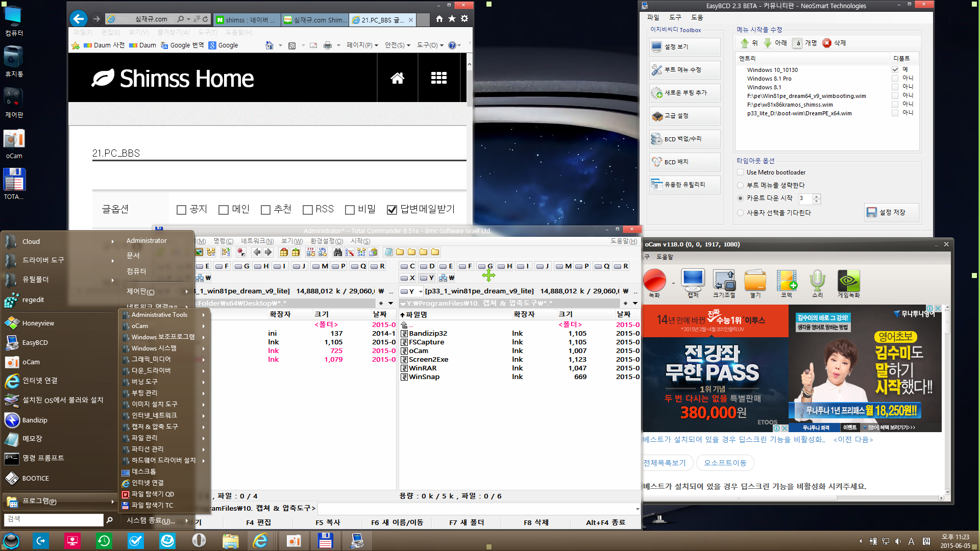Click the Total Commander binoculars search icon

pos(337,252)
